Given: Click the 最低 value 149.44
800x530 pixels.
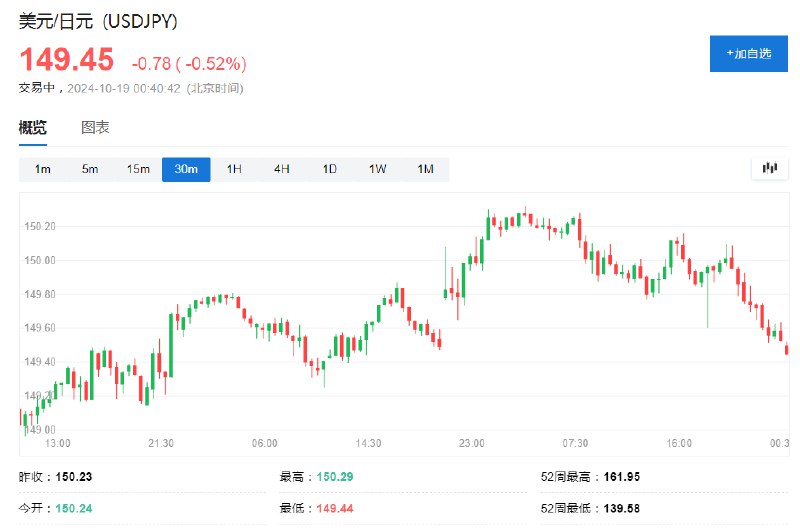Looking at the screenshot, I should pyautogui.click(x=335, y=509).
